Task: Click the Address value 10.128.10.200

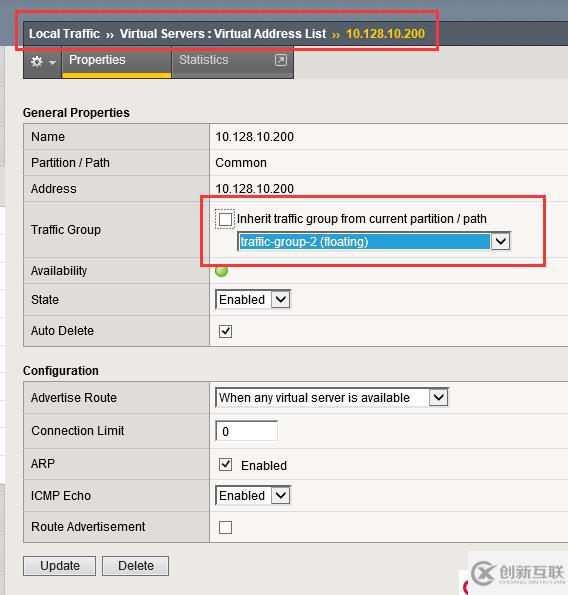Action: click(x=255, y=189)
